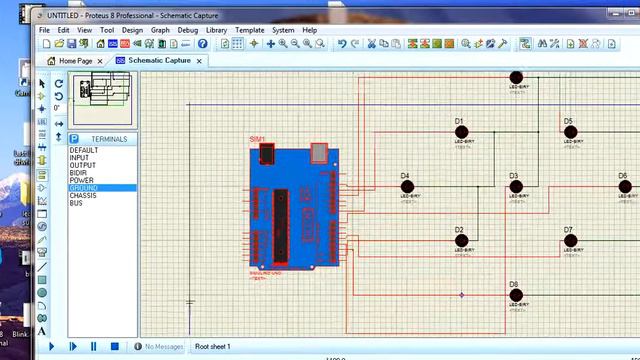Click the set origin crosshair icon
Image resolution: width=640 pixels, height=360 pixels.
(x=254, y=44)
